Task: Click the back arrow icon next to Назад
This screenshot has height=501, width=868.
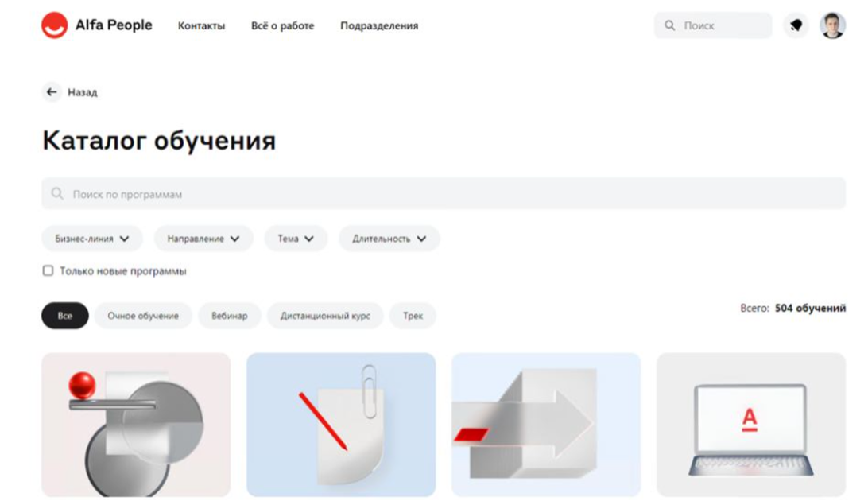Action: (x=52, y=92)
